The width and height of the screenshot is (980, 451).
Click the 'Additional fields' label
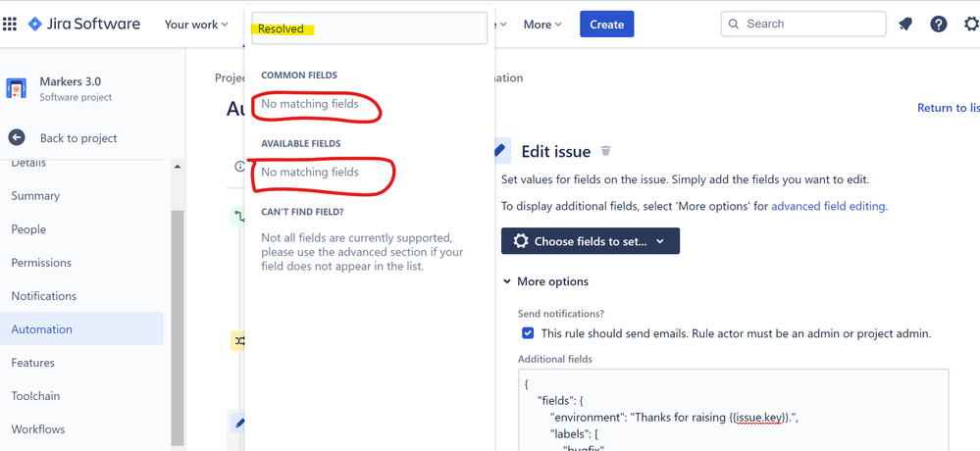pos(555,359)
